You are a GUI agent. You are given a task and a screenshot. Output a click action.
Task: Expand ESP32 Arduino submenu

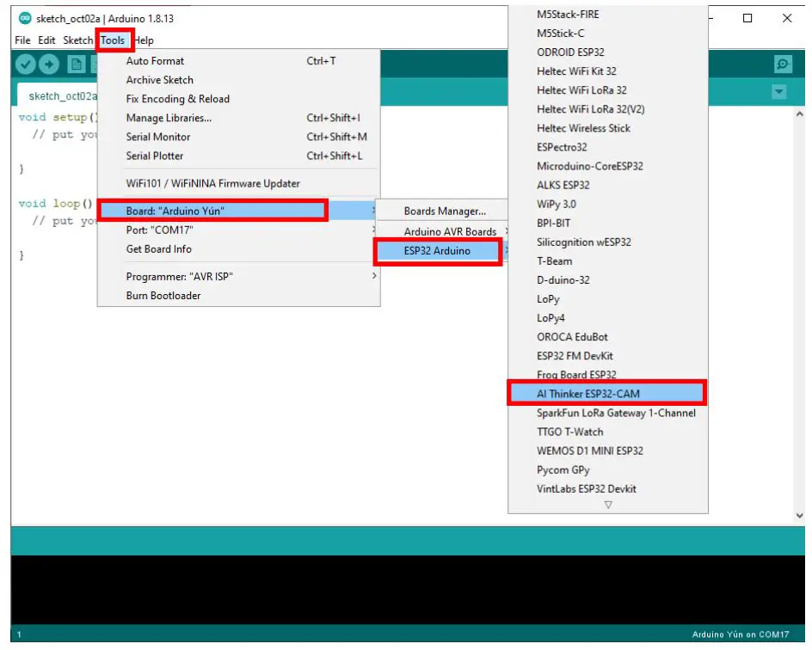[442, 251]
